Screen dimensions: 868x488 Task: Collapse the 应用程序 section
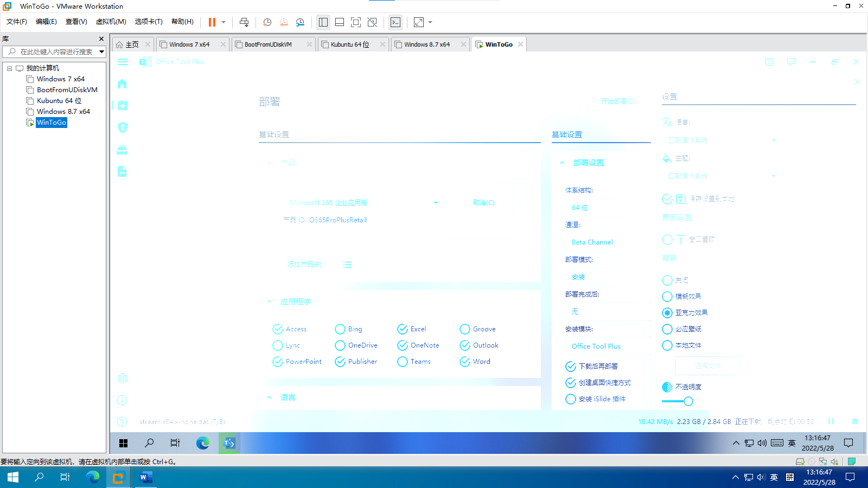[x=269, y=301]
